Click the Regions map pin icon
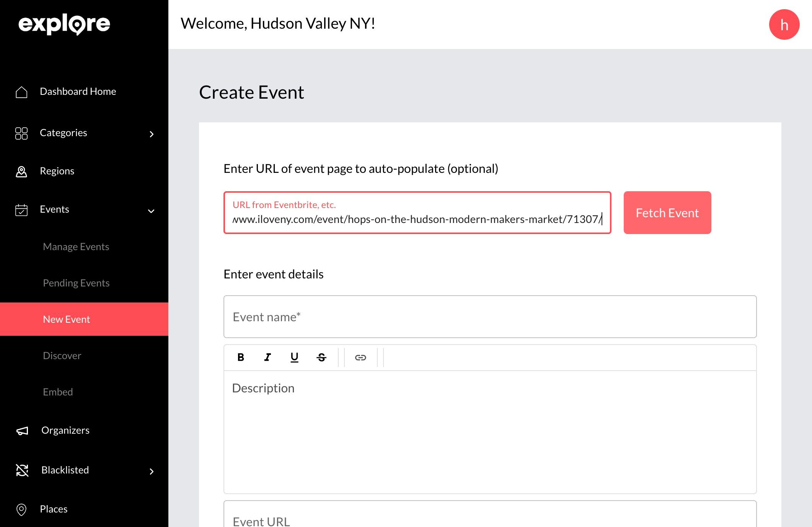This screenshot has height=527, width=812. click(x=21, y=171)
